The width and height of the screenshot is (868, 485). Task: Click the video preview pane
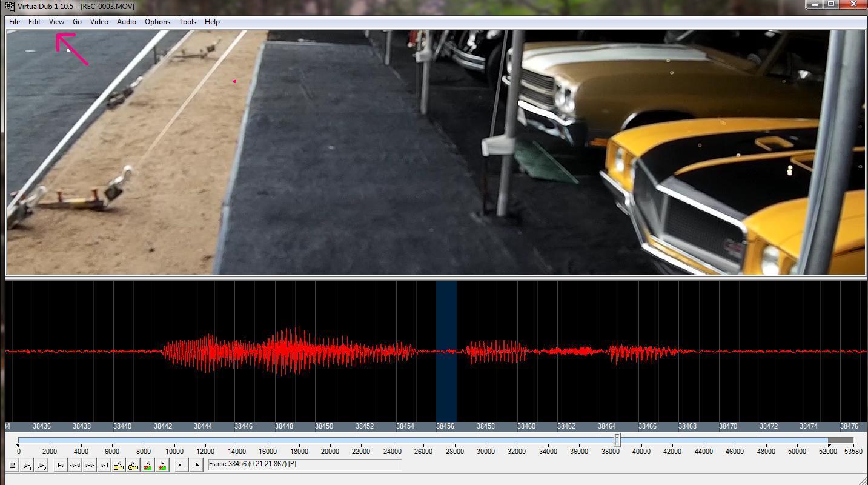coord(436,152)
